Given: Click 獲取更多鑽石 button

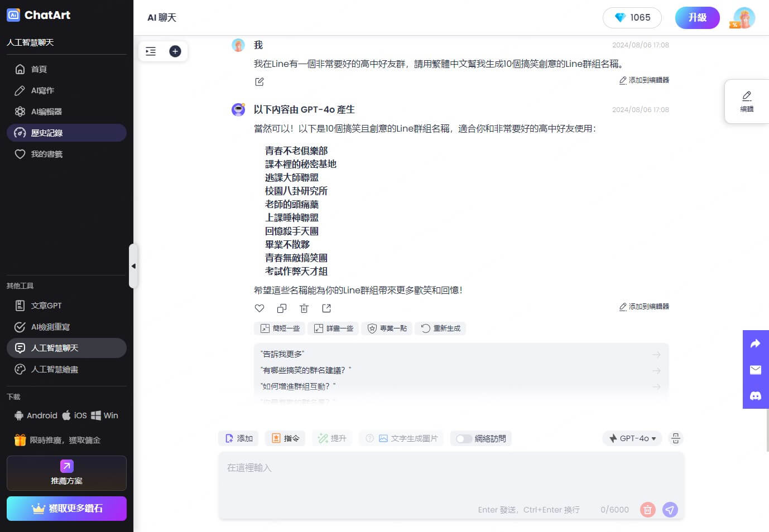Looking at the screenshot, I should pyautogui.click(x=66, y=509).
